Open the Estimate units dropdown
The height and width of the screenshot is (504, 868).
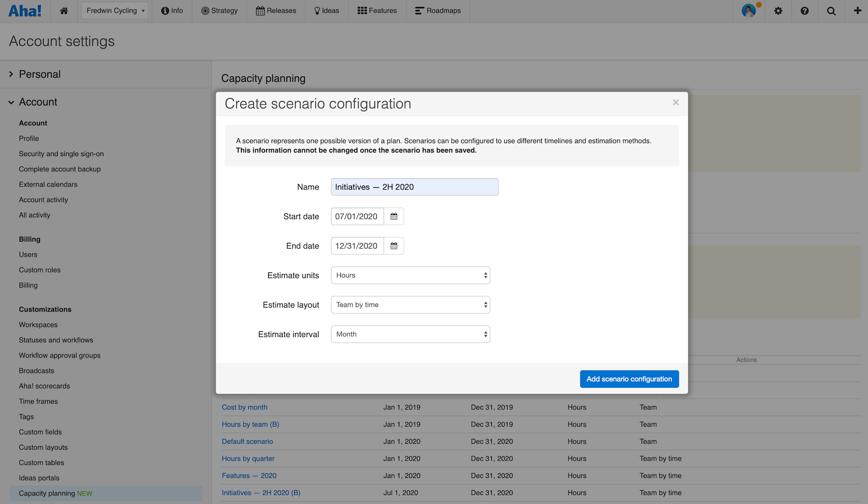point(410,275)
